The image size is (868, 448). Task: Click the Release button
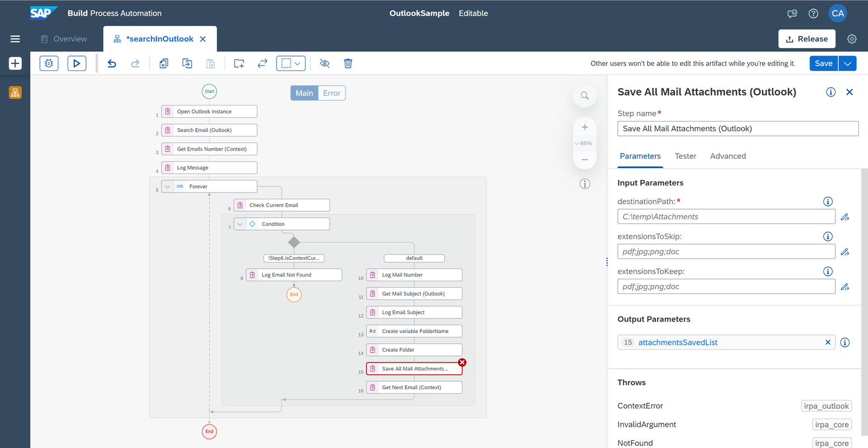coord(807,39)
